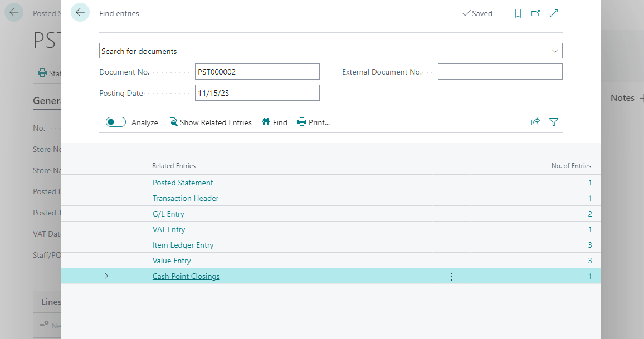Expand the dialog to full screen
This screenshot has width=644, height=339.
pos(554,13)
